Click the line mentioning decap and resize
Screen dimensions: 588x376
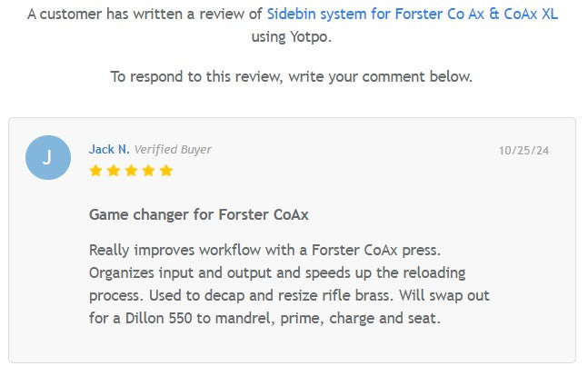pos(289,296)
